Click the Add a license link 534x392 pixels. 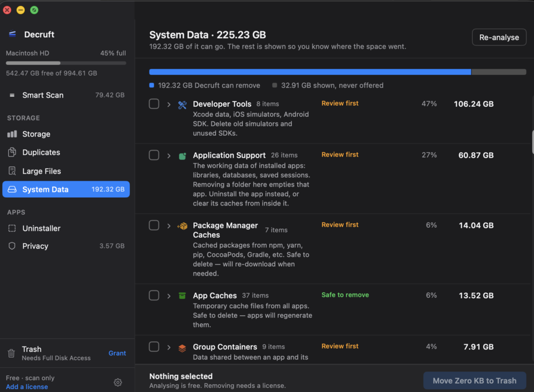coord(27,387)
